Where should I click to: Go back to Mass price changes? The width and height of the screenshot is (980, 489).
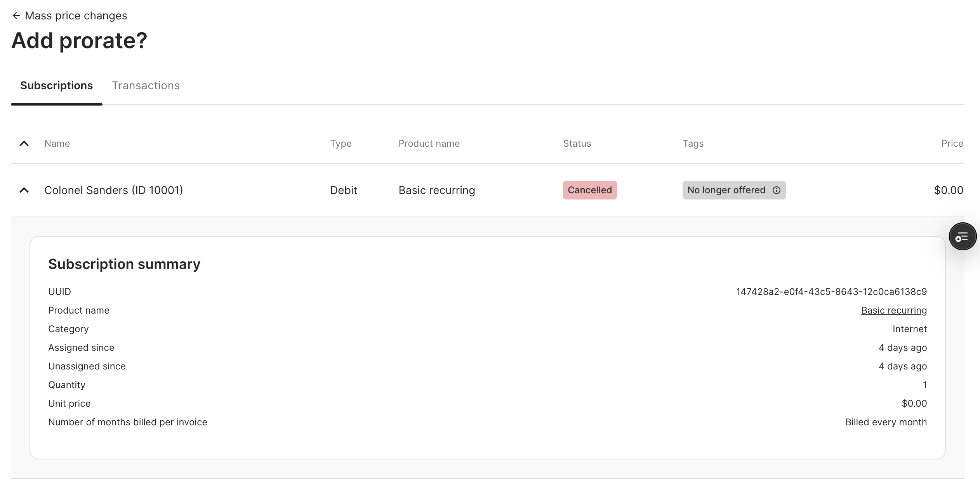[x=70, y=16]
